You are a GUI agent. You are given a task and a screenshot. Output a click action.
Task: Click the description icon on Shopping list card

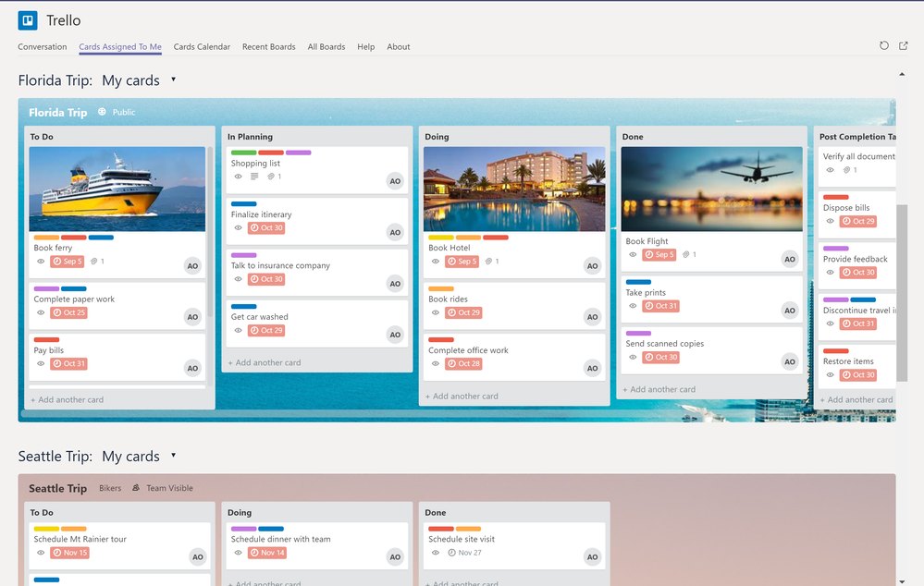click(x=254, y=177)
